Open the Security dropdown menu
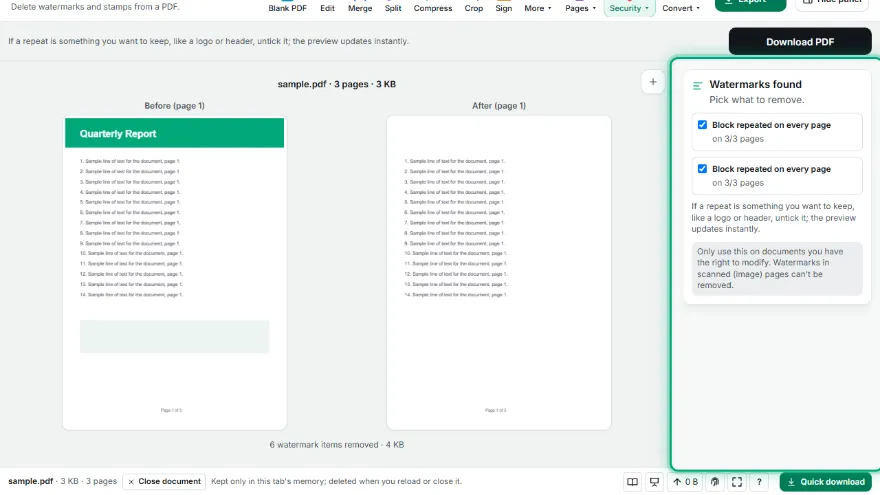 tap(629, 8)
